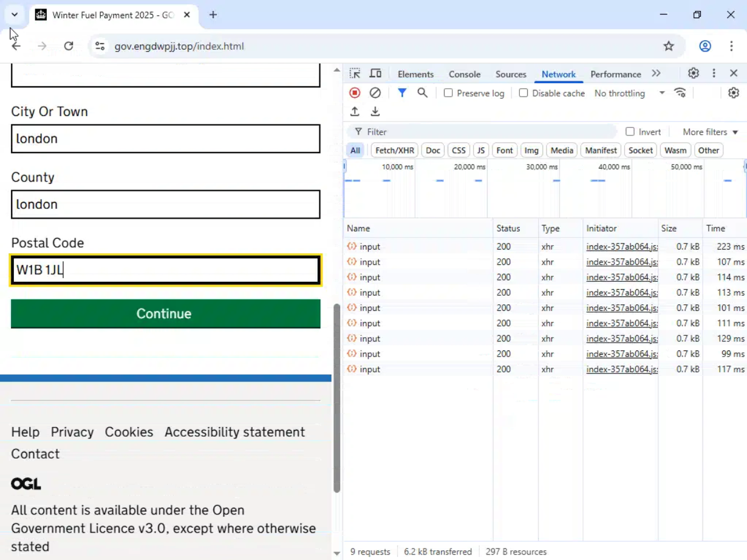Expand the More filters dropdown
This screenshot has height=560, width=747.
(710, 132)
